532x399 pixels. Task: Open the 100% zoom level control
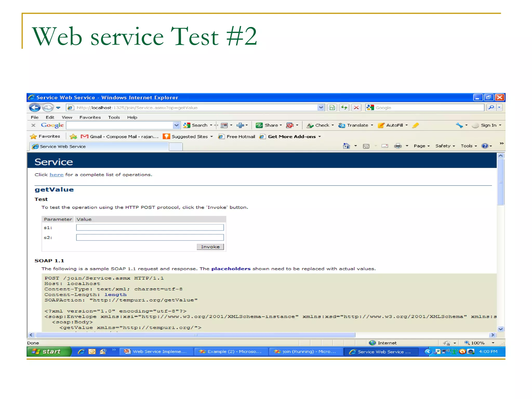point(479,343)
